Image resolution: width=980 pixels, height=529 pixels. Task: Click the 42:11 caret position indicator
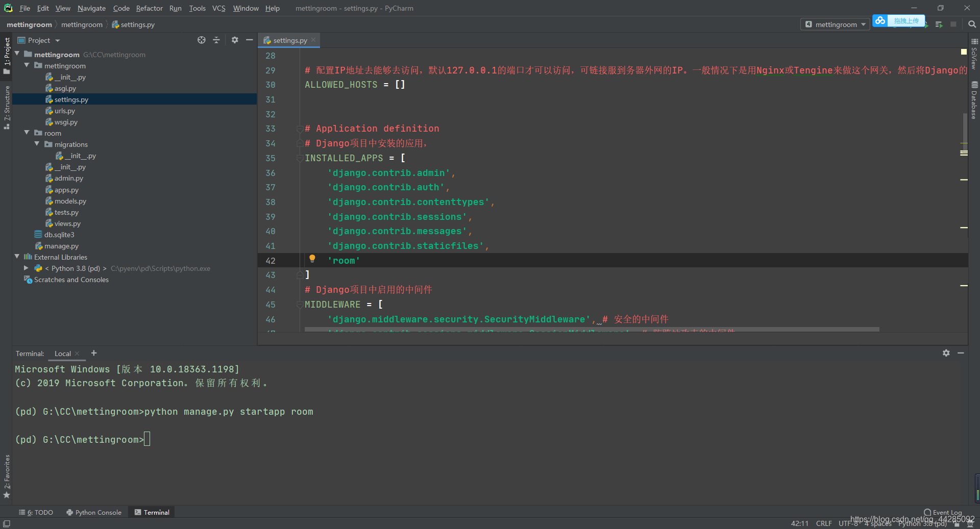click(x=800, y=523)
